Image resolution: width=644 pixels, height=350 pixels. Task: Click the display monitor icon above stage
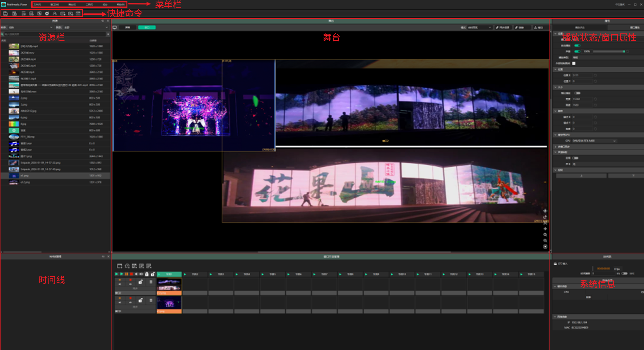[x=115, y=28]
